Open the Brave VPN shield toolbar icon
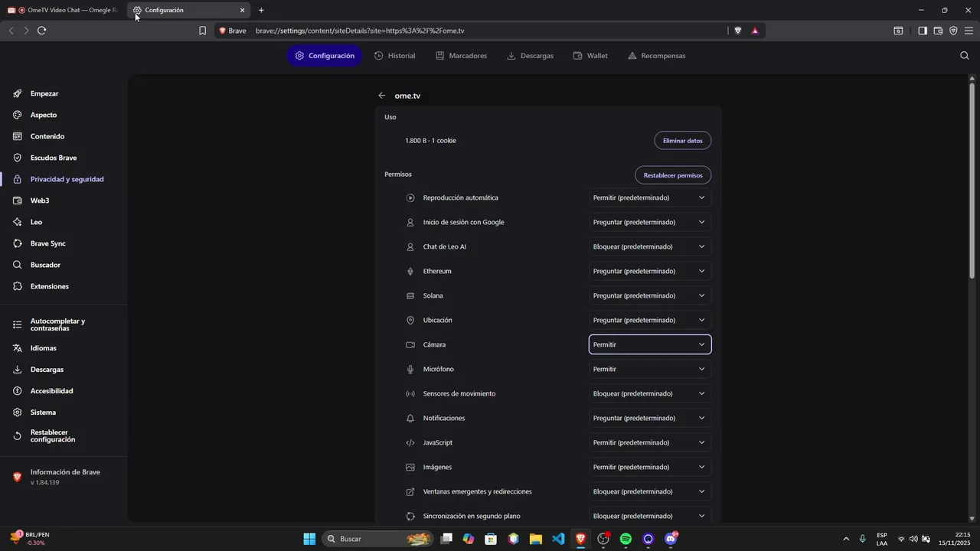The image size is (980, 551). pos(953,31)
